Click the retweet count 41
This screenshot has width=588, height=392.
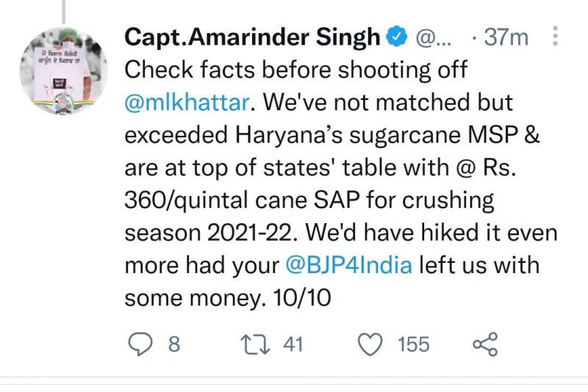point(293,344)
